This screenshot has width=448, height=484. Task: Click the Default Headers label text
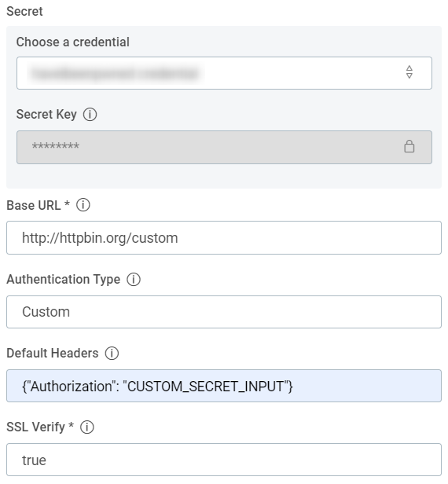(53, 353)
